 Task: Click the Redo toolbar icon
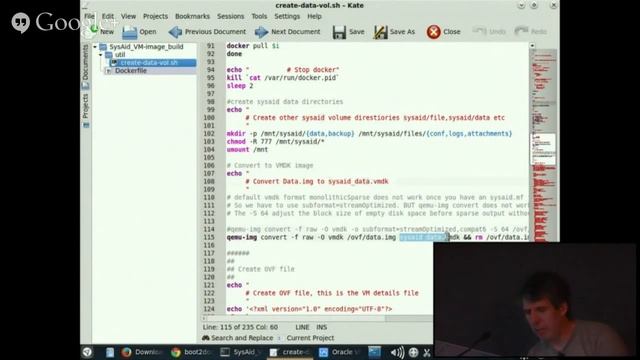[x=521, y=31]
